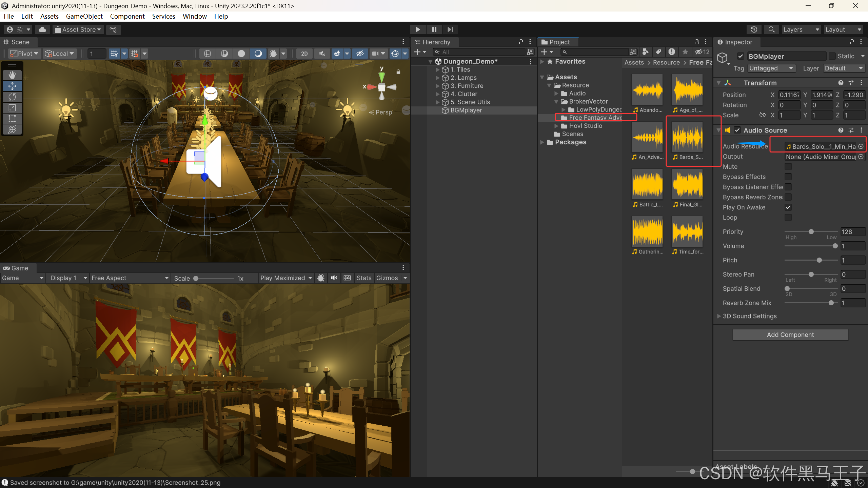This screenshot has height=488, width=868.
Task: Click the Add Component button
Action: pyautogui.click(x=790, y=334)
